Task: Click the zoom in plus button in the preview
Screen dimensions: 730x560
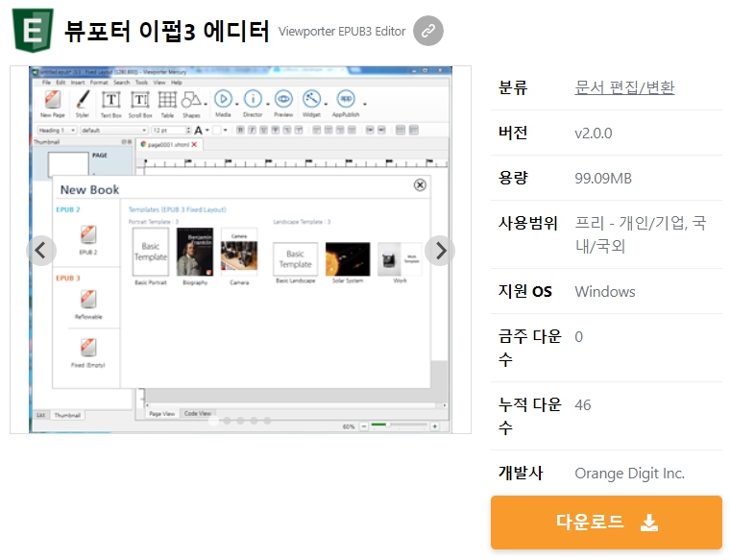Action: 434,426
